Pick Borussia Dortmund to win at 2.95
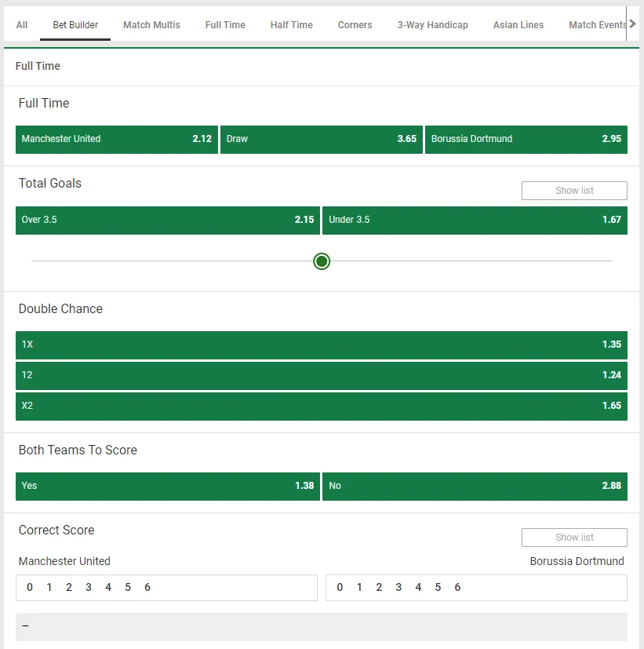The image size is (644, 649). 526,139
